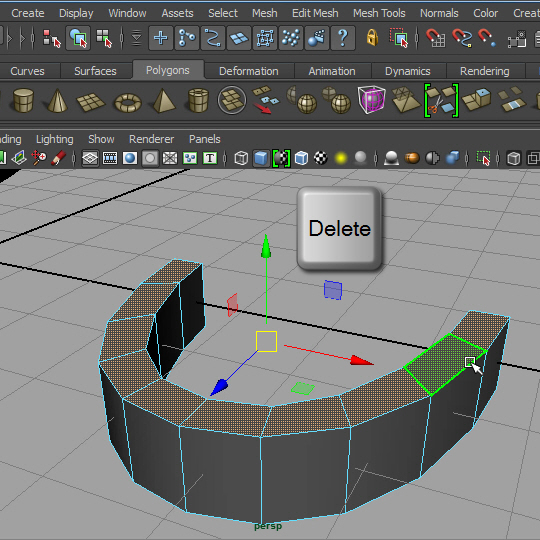
Task: Create a polygon cylinder from the shelf
Action: (23, 100)
